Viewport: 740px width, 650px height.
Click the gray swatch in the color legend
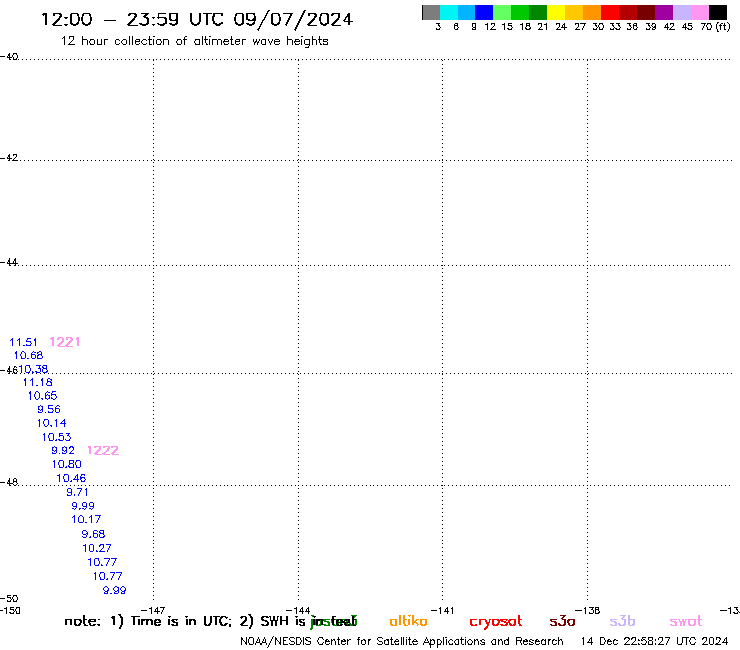(431, 12)
